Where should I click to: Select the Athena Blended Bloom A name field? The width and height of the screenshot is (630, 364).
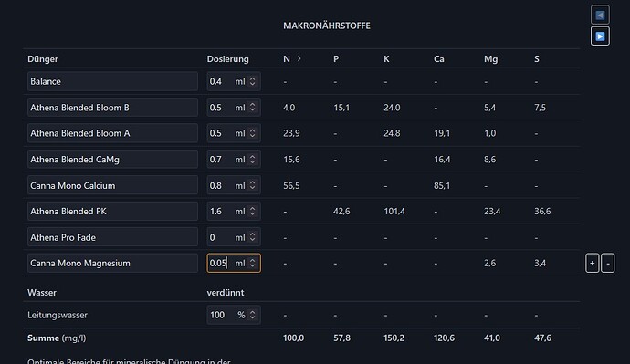[x=112, y=133]
